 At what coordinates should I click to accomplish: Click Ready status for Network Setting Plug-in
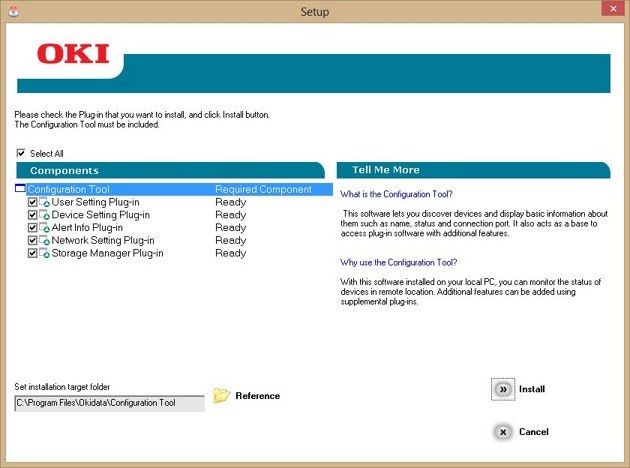[231, 241]
